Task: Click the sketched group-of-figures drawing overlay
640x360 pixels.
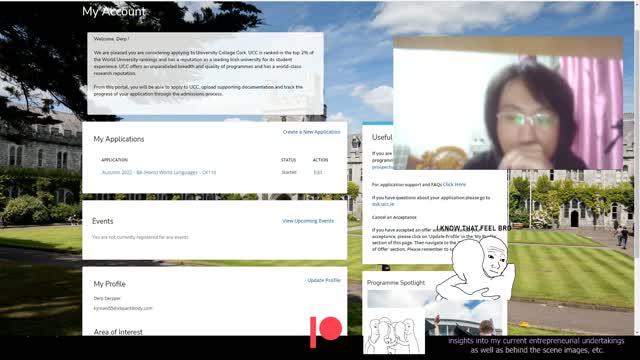Action: point(394,331)
